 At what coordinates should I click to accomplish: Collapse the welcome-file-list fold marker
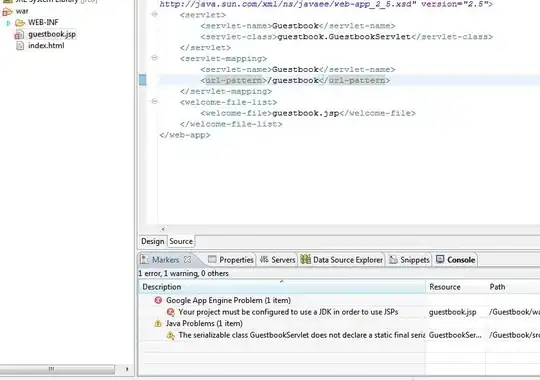(x=155, y=101)
